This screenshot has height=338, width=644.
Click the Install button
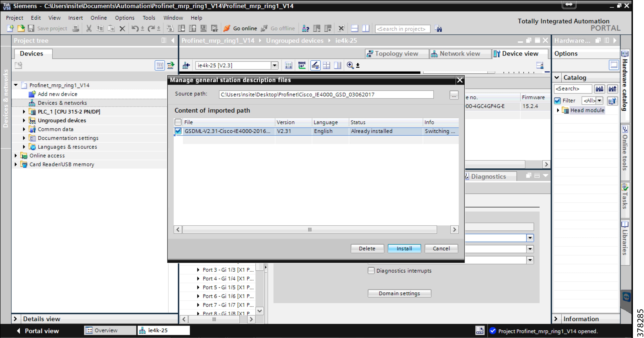point(404,249)
